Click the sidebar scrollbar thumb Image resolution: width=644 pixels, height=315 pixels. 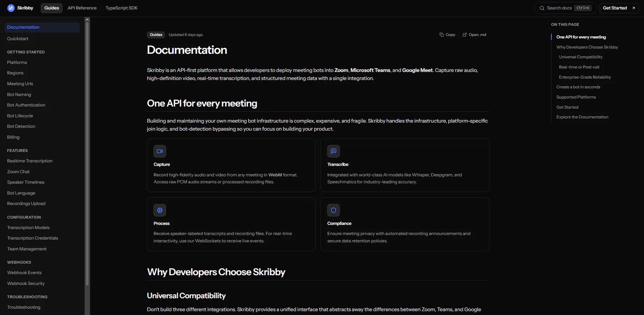tap(87, 154)
